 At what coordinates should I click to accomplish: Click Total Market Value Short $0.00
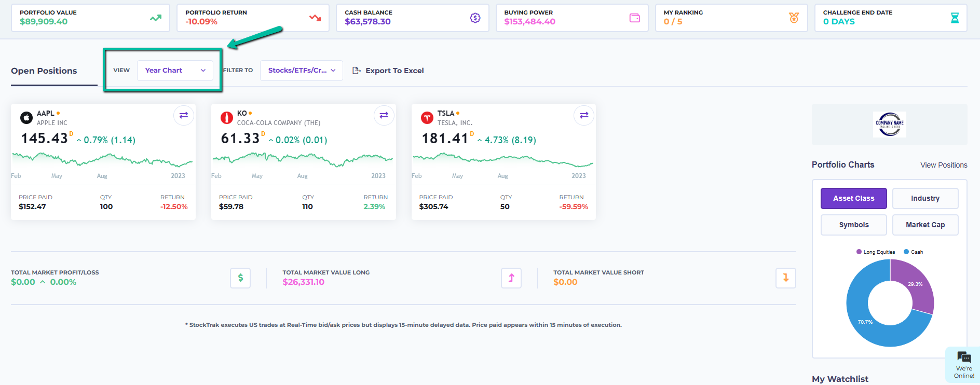click(565, 282)
